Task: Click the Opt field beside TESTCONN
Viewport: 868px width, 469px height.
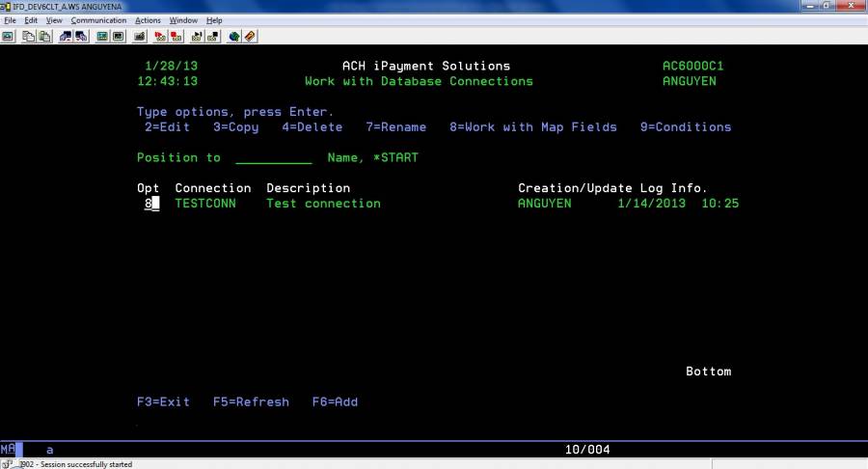Action: click(151, 204)
